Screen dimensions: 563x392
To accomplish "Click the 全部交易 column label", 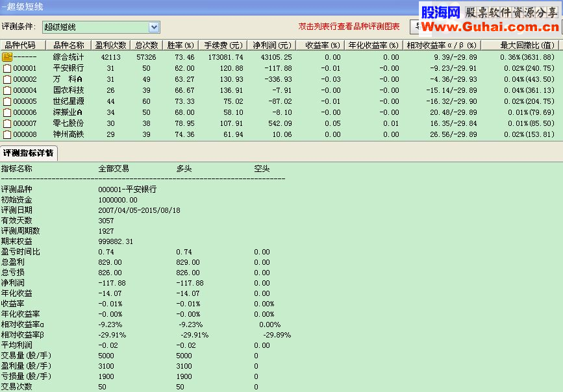I will coord(114,169).
